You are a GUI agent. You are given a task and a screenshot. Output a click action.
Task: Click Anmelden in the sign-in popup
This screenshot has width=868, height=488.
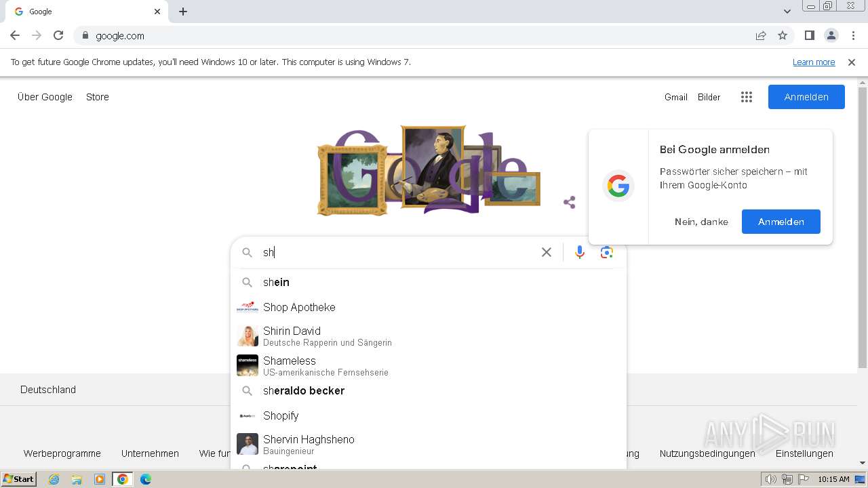pyautogui.click(x=781, y=222)
